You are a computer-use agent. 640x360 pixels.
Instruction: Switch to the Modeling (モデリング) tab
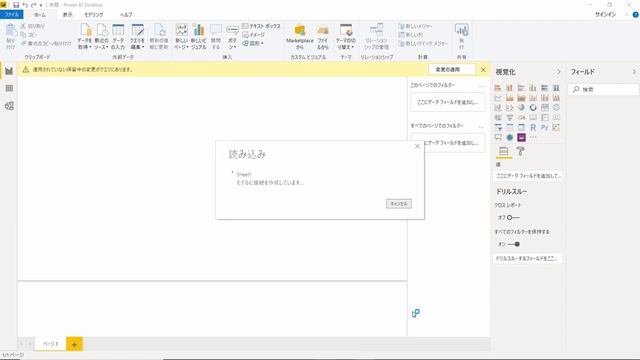(x=94, y=14)
